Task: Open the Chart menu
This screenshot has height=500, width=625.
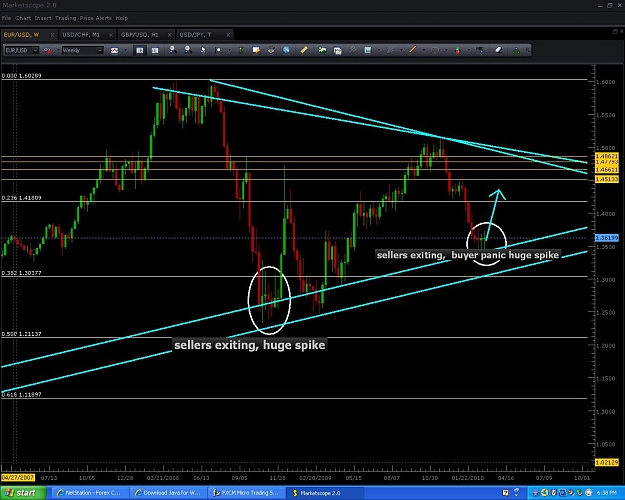Action: click(x=23, y=18)
